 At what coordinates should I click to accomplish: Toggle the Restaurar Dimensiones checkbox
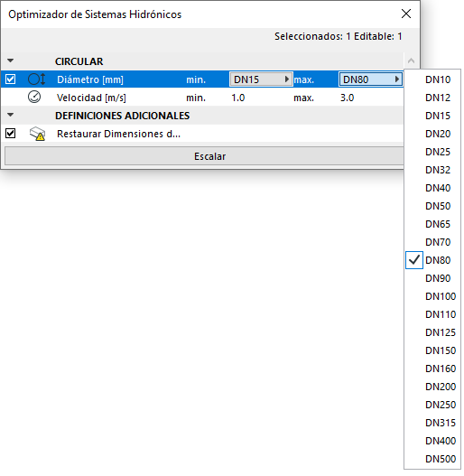click(x=11, y=134)
